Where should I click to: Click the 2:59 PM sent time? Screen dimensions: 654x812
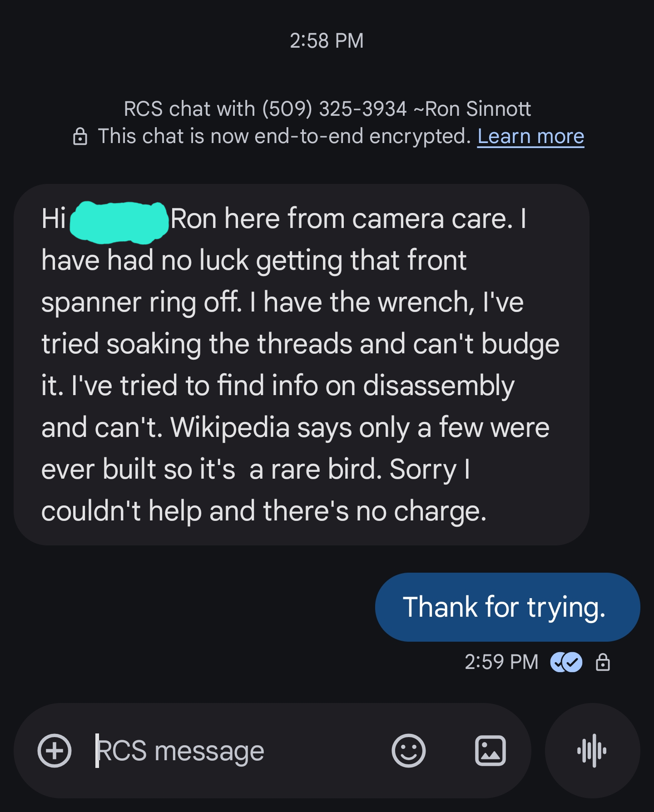pos(501,662)
